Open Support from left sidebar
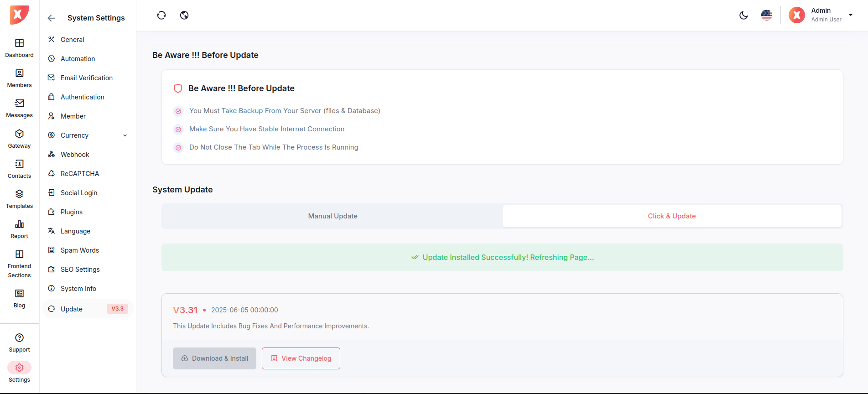This screenshot has width=868, height=394. [19, 342]
